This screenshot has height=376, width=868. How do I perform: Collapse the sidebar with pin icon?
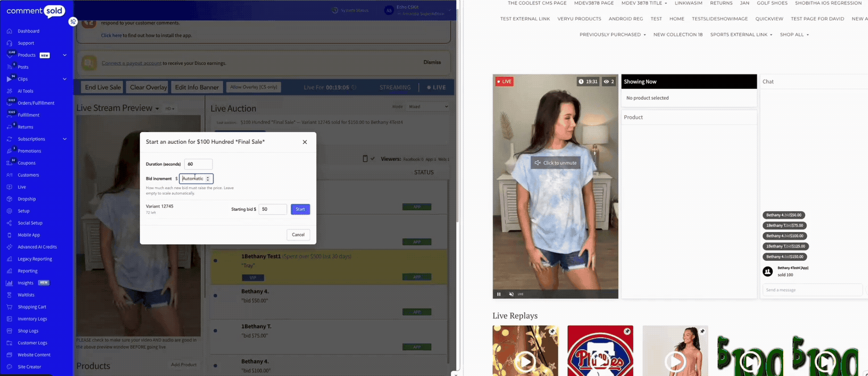pos(73,21)
